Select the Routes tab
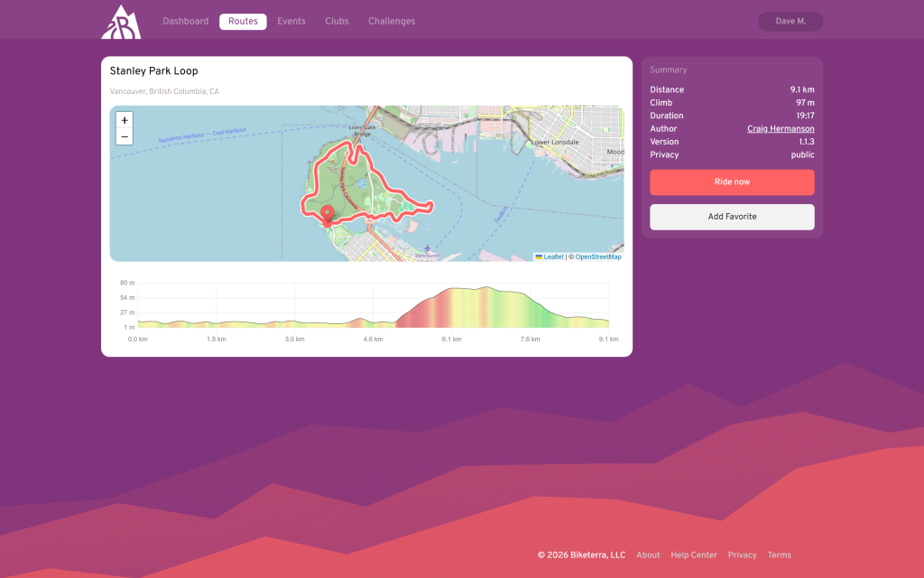924x578 pixels. click(x=243, y=22)
